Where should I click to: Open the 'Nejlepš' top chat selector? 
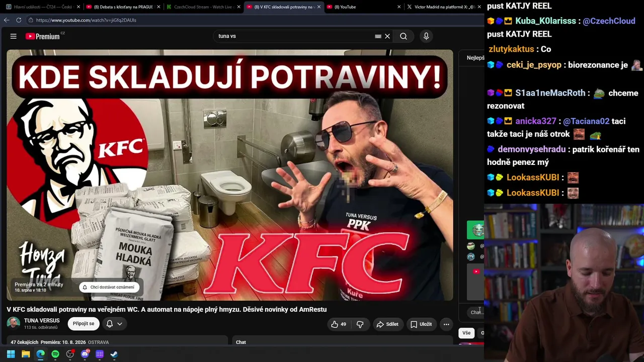click(475, 58)
